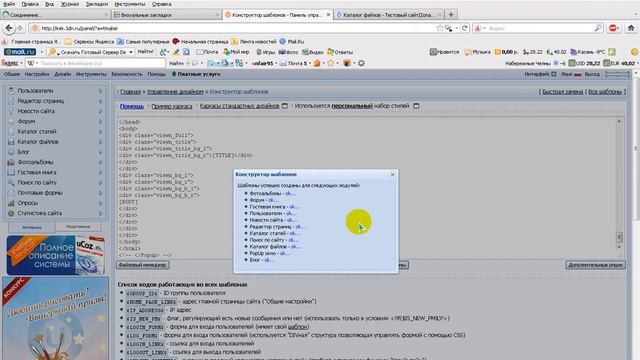Open the Безопасность panel menu
Image resolution: width=640 pixels, height=360 pixels.
[x=127, y=74]
